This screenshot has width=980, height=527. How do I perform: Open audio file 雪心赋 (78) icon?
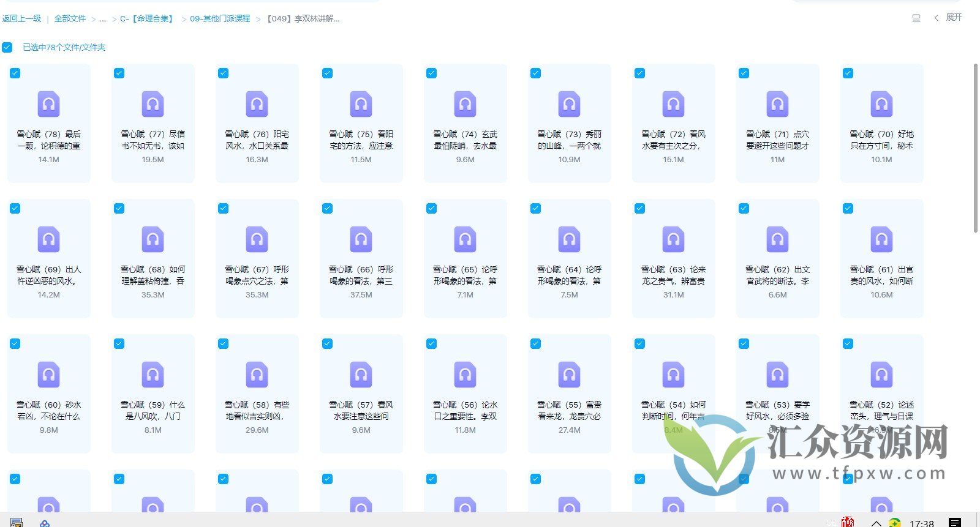[48, 104]
